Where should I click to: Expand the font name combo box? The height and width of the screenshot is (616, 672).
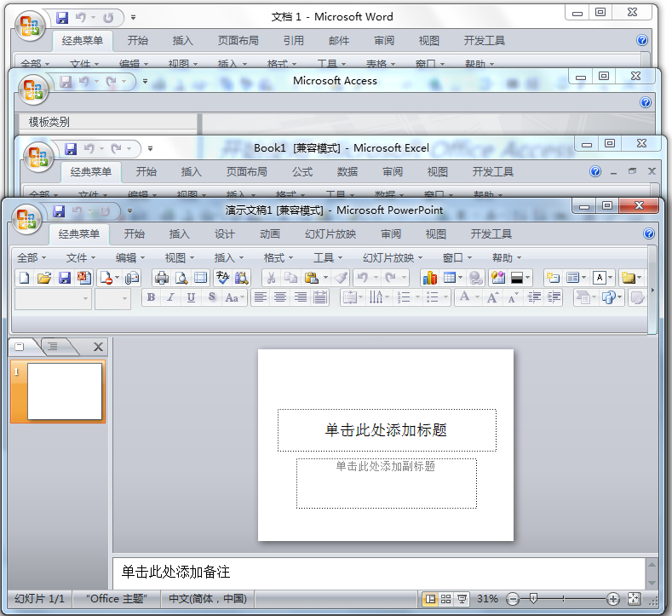[86, 298]
